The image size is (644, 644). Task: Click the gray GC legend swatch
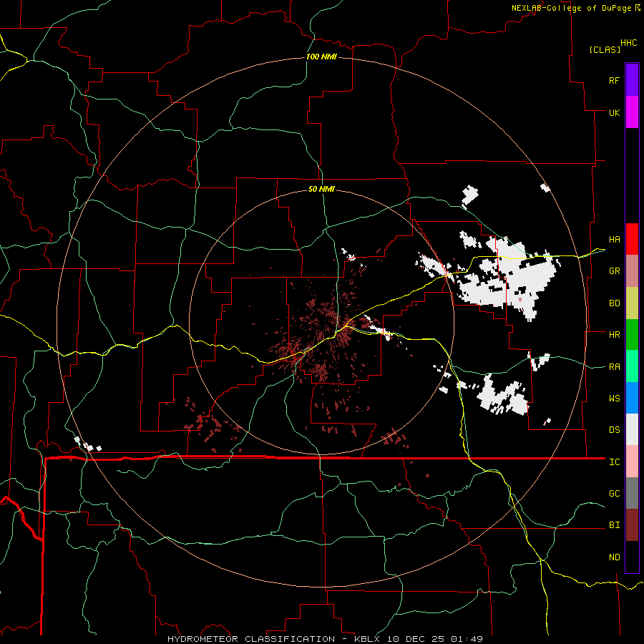point(632,493)
